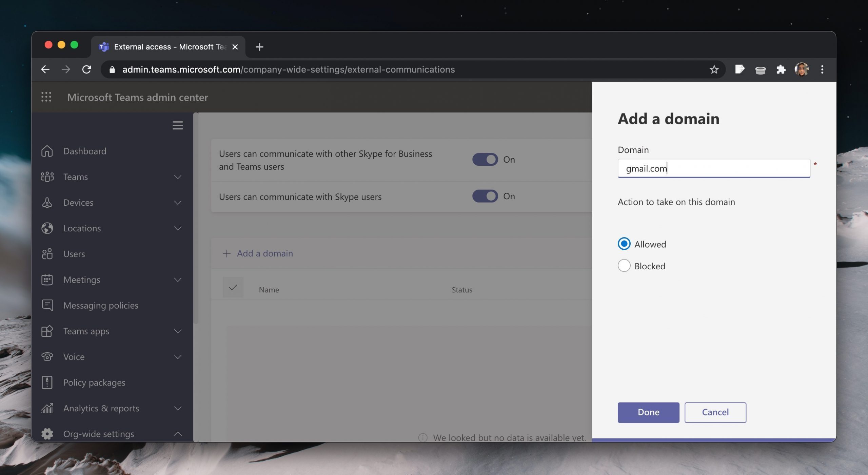Click the app launcher grid icon

click(x=46, y=97)
